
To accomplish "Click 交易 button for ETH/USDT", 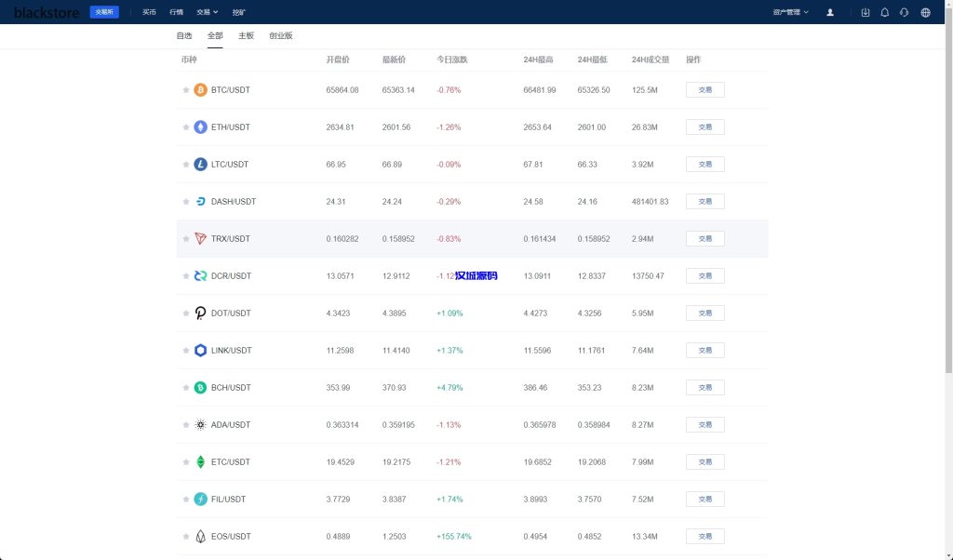I will coord(705,127).
